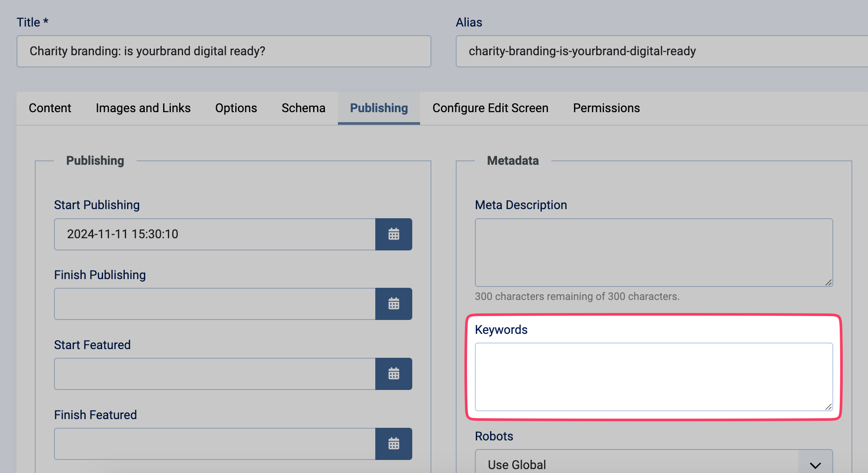
Task: Click the Start Featured date field
Action: click(214, 374)
